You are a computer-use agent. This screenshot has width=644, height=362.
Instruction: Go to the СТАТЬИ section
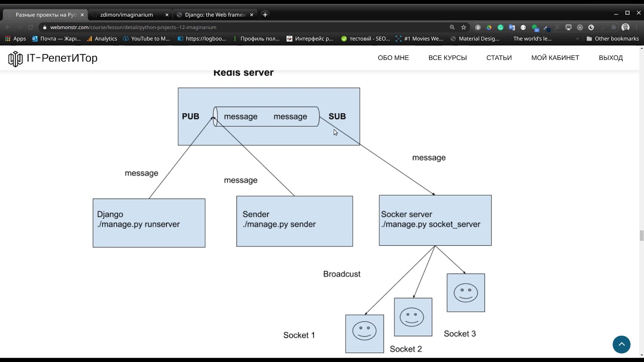pos(499,58)
